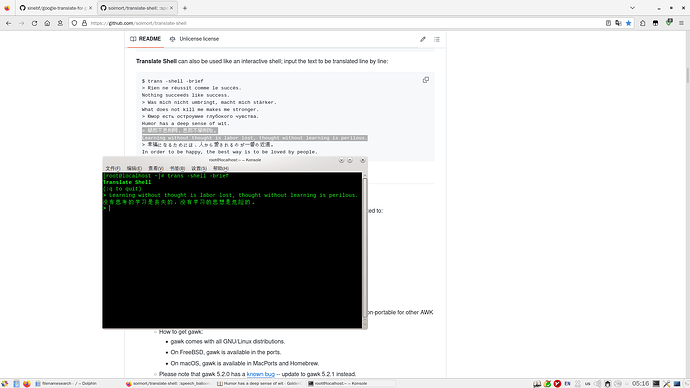Edit README with the pencil icon
This screenshot has width=690, height=388.
click(423, 39)
